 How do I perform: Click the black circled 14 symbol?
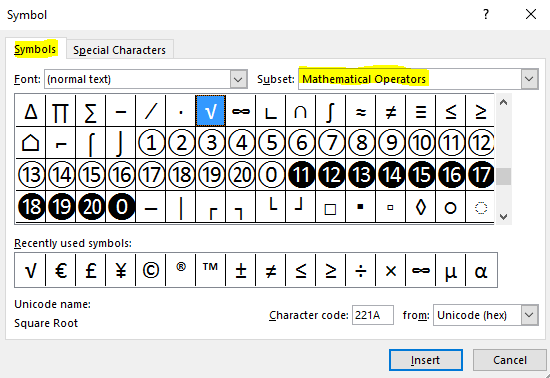point(391,174)
